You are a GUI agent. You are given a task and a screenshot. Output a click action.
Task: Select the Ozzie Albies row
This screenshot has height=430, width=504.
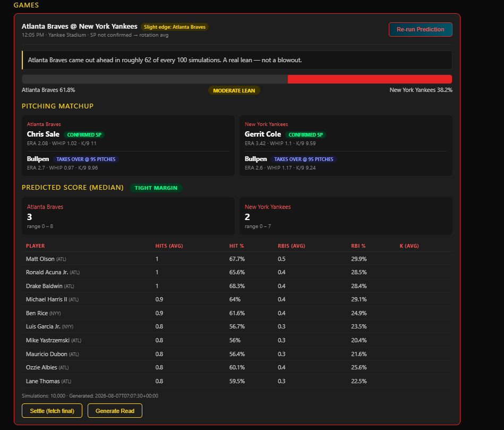tap(237, 367)
